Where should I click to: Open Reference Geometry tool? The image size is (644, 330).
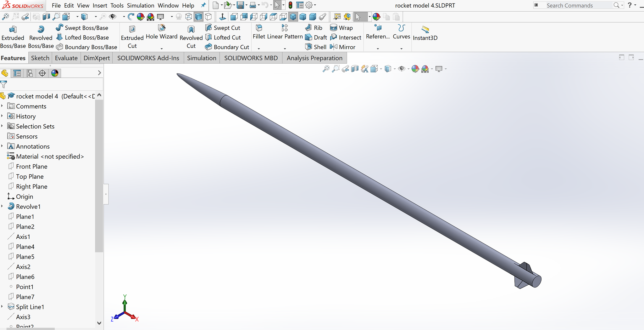point(378,32)
